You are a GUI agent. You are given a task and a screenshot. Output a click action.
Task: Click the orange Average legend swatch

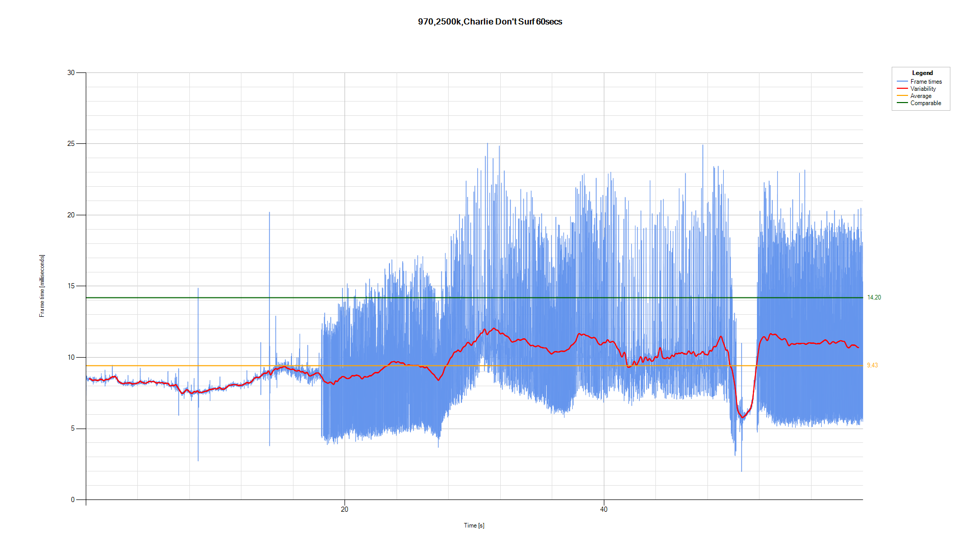(x=902, y=96)
